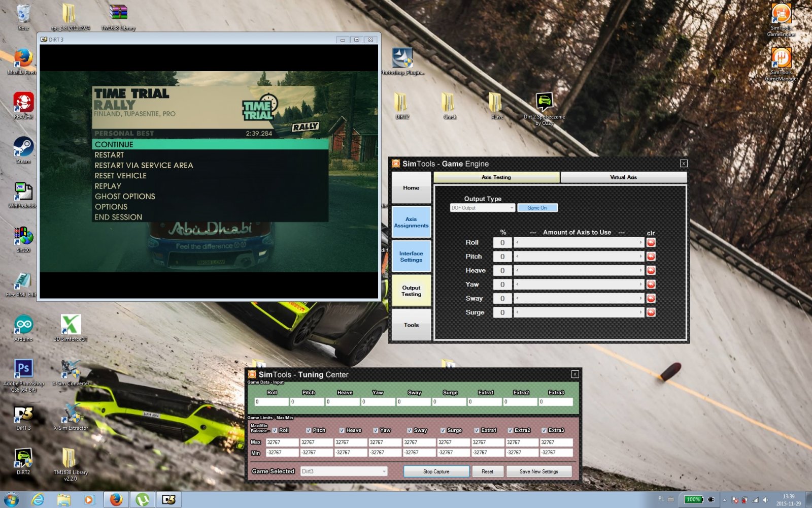The width and height of the screenshot is (812, 508).
Task: Open the Axis Assignments section
Action: point(411,222)
